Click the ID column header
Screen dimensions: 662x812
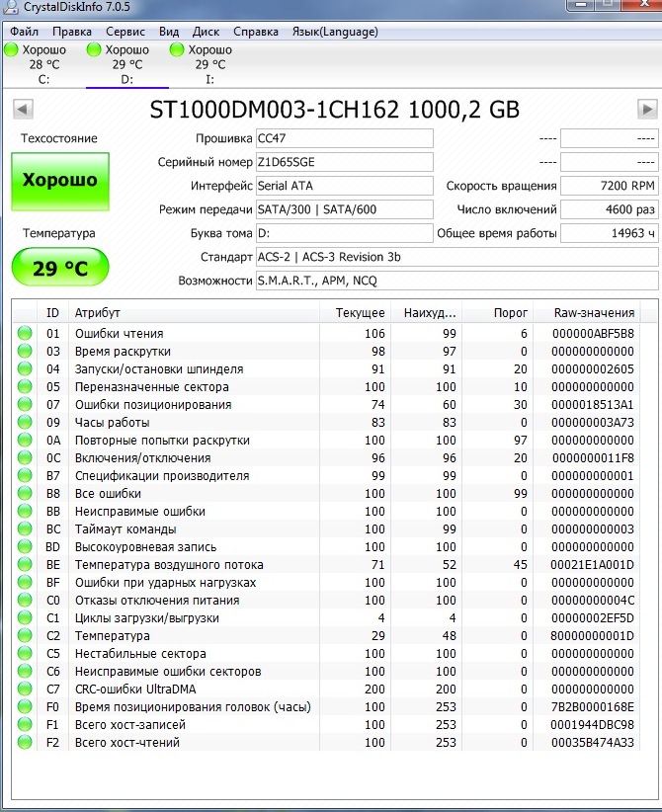tap(52, 313)
